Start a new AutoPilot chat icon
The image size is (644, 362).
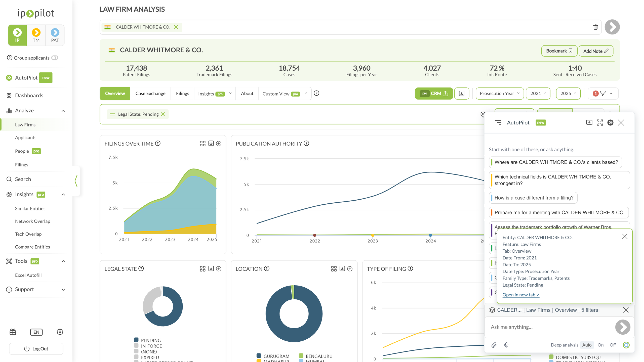(x=589, y=122)
